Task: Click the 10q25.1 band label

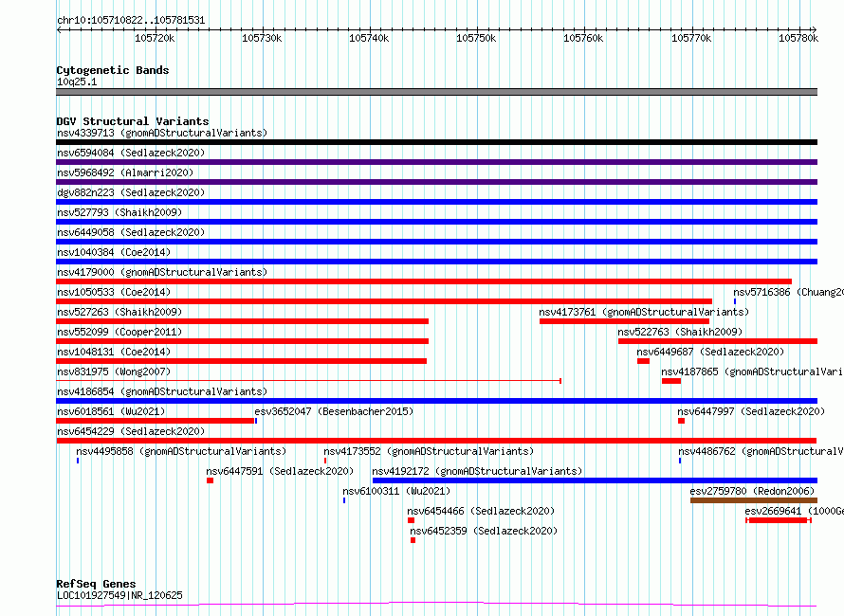Action: [x=77, y=82]
